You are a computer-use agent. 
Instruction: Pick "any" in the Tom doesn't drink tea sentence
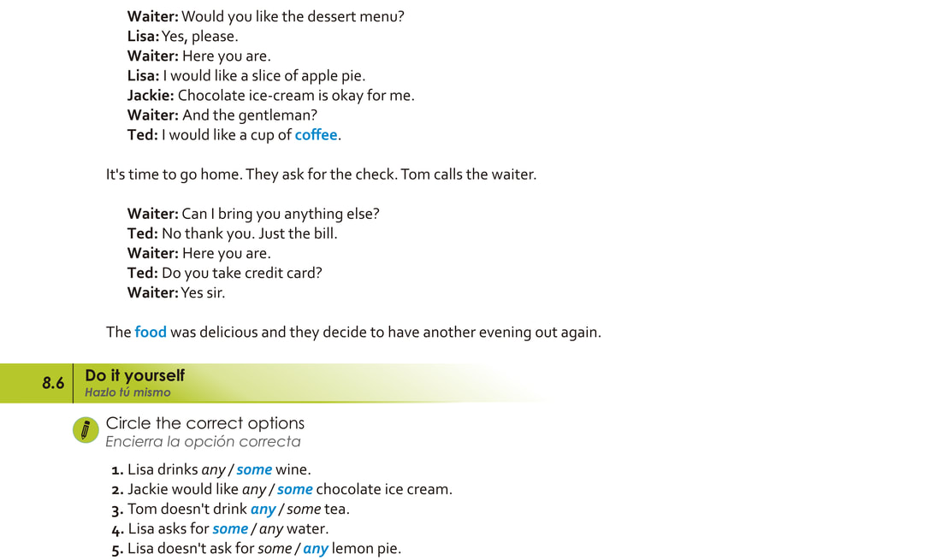[263, 510]
